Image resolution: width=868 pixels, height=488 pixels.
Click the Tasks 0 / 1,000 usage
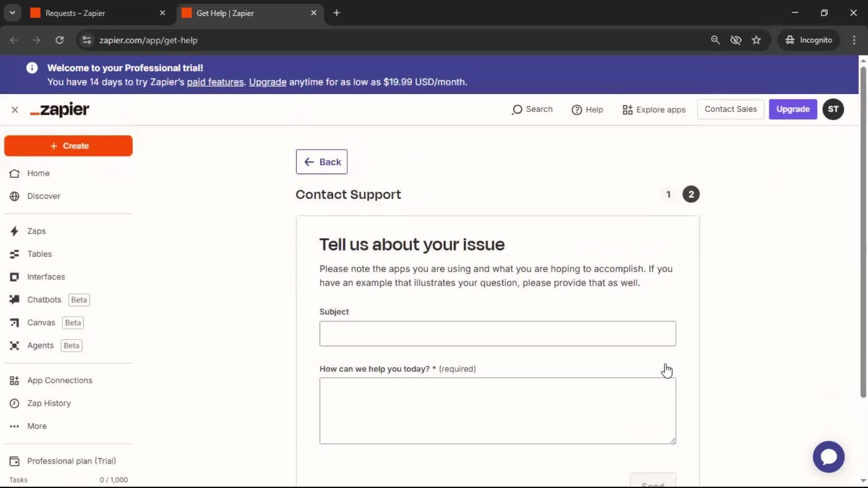point(68,480)
